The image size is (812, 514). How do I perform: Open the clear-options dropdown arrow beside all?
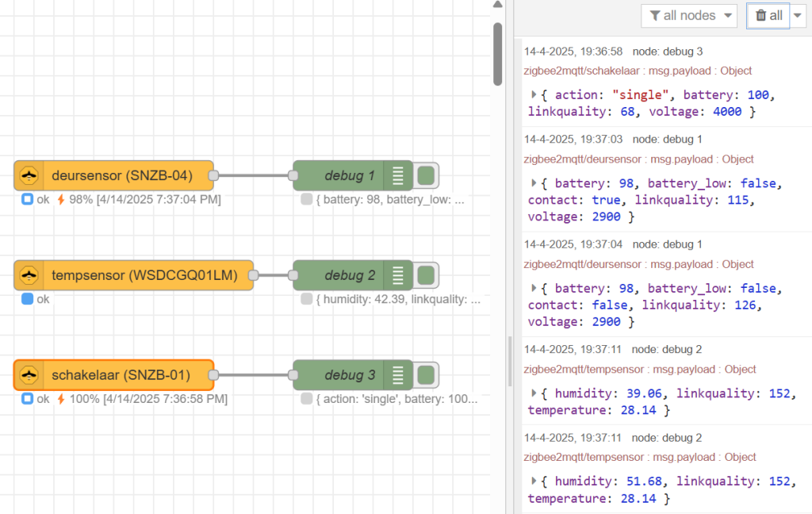(798, 16)
